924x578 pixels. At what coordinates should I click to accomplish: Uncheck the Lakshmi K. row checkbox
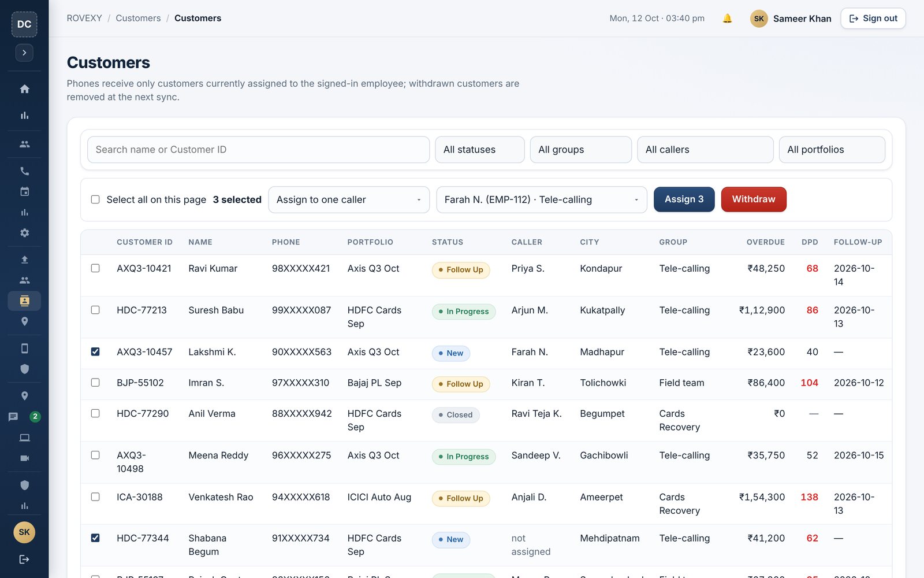(95, 351)
